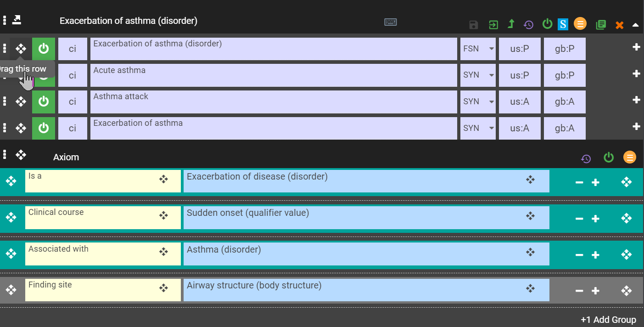This screenshot has width=644, height=327.
Task: Open the SYN type dropdown for Asthma attack
Action: (478, 101)
